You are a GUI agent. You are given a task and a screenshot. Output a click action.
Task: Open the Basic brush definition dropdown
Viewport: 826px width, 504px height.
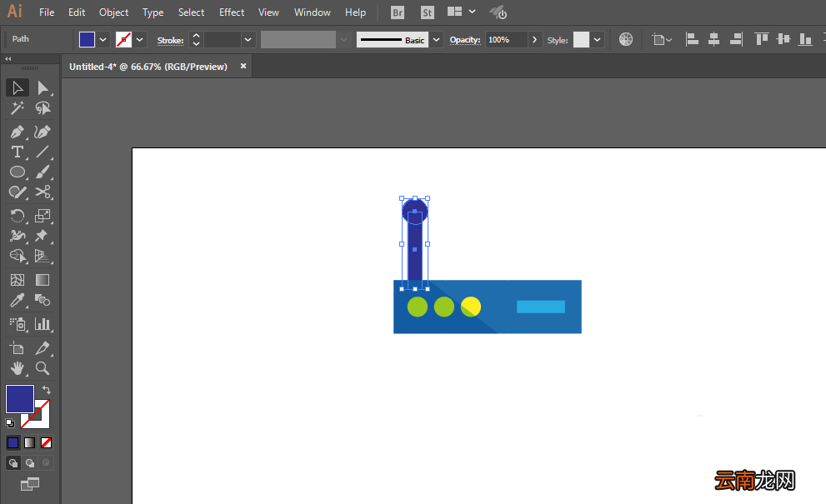(436, 39)
